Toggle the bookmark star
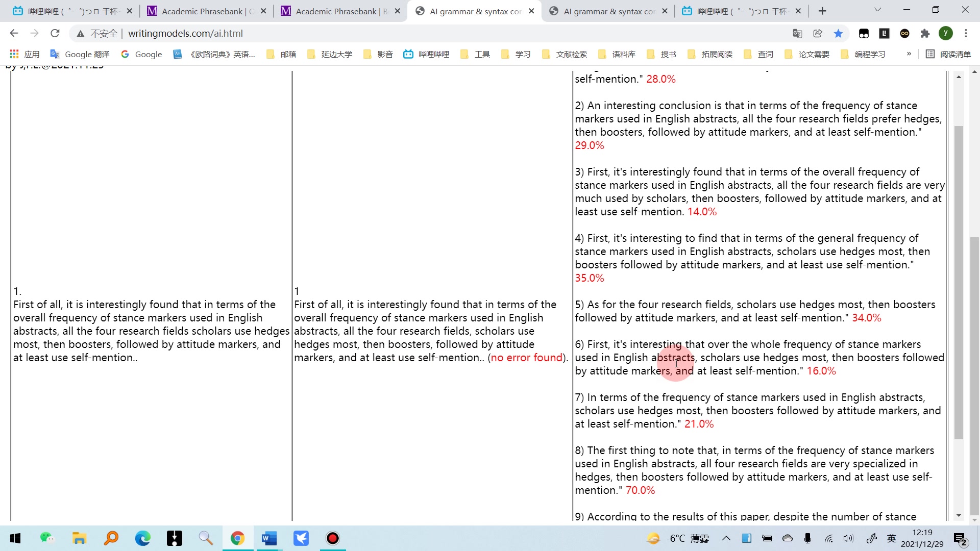 point(838,33)
